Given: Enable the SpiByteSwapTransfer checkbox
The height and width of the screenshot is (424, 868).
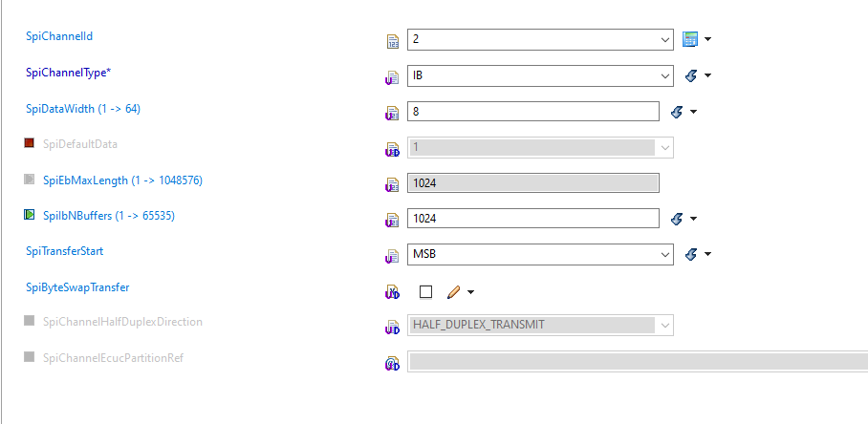Looking at the screenshot, I should click(x=426, y=292).
